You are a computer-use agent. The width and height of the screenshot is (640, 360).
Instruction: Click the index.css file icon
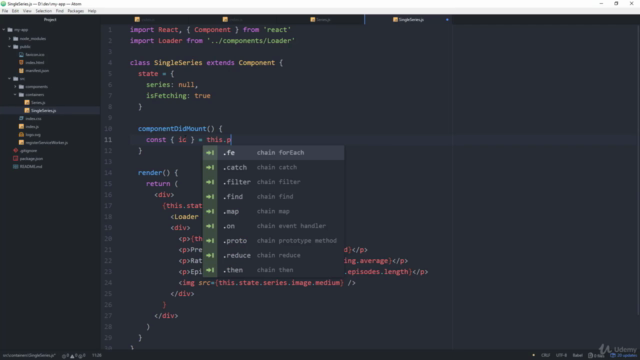[x=21, y=118]
